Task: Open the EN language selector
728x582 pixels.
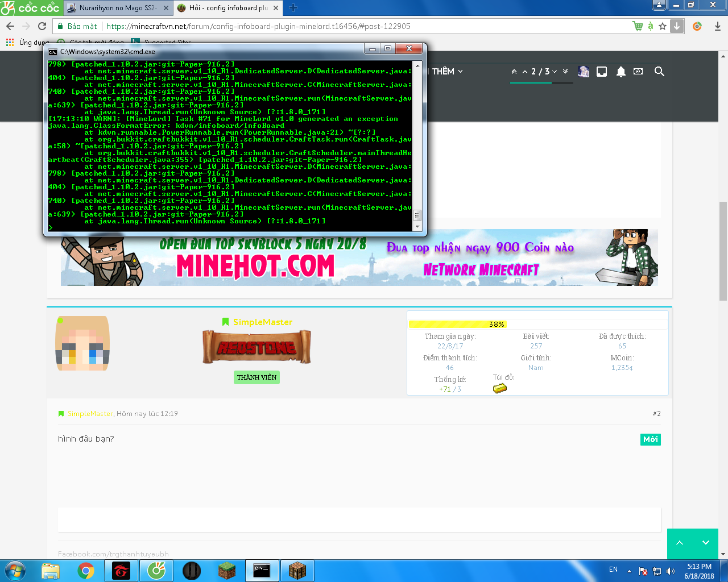Action: click(x=613, y=569)
